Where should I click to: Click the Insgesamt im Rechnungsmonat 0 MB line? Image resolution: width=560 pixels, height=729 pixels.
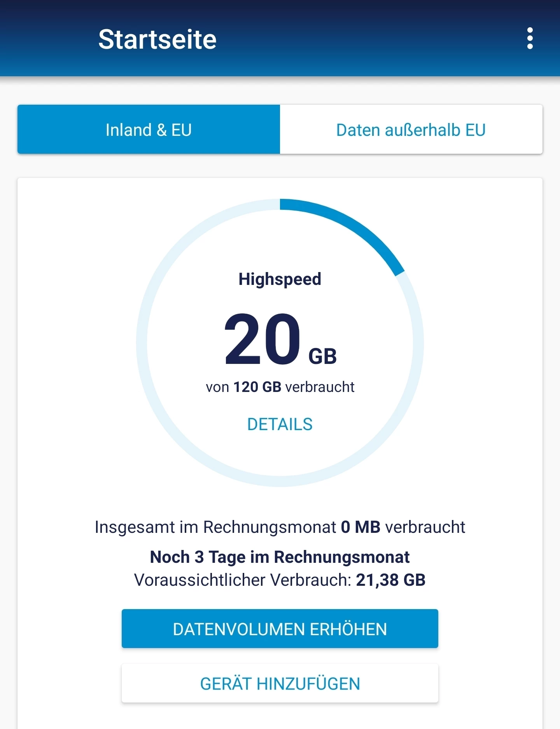(x=280, y=527)
